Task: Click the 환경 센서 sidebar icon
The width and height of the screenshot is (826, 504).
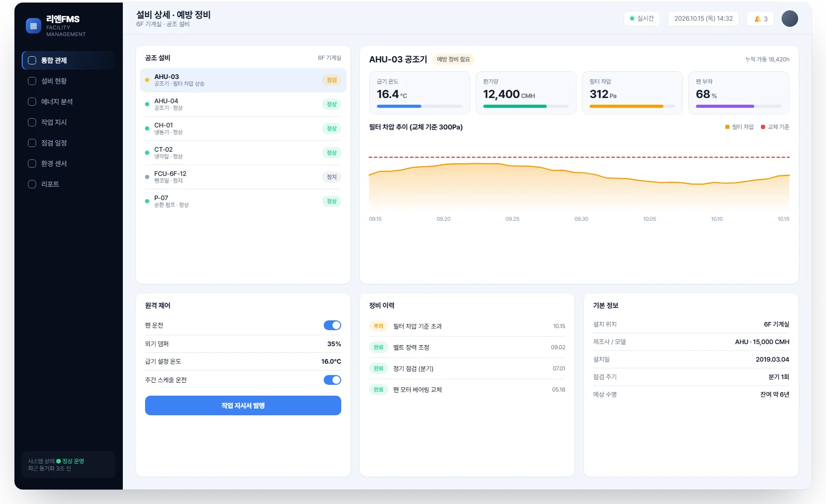Action: [x=32, y=164]
